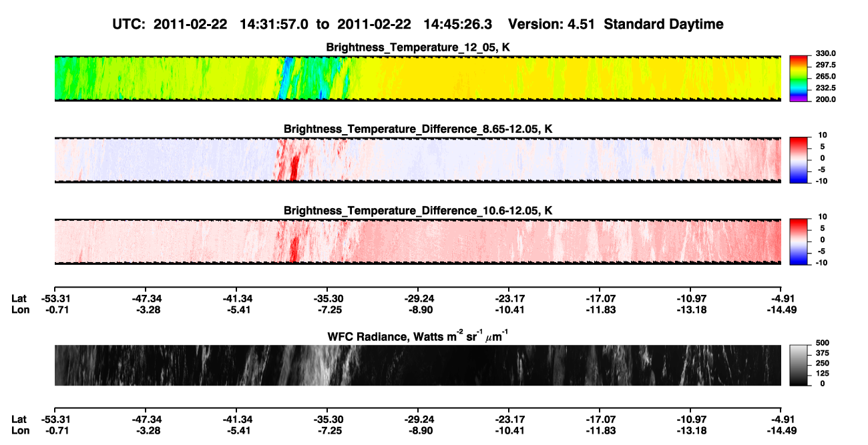
Task: Click the '-10' tick on the 8.65-12.05 color bar
Action: (x=823, y=181)
